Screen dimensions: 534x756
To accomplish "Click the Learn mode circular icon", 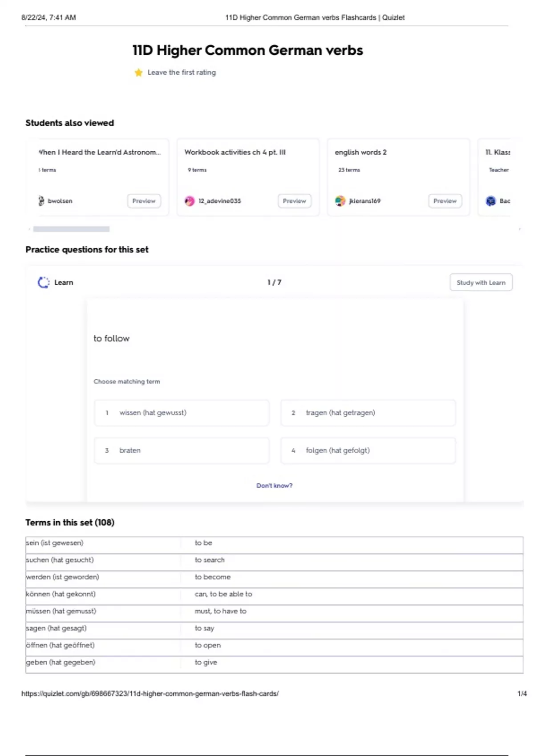I will pyautogui.click(x=44, y=282).
